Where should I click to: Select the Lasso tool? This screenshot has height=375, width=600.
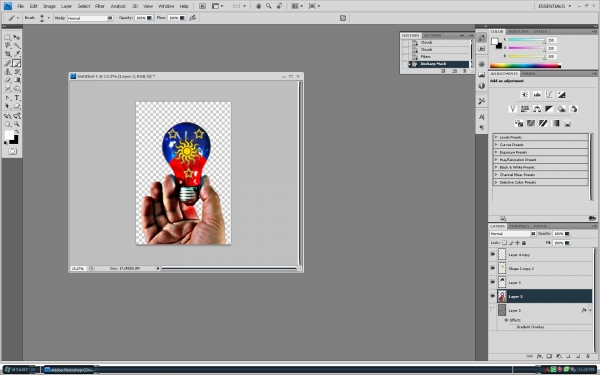[7, 46]
